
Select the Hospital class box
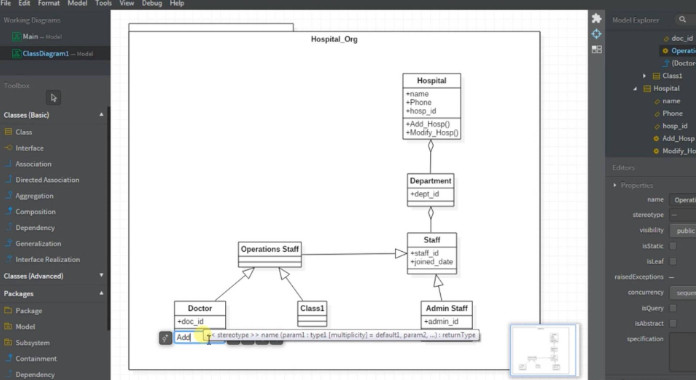(x=431, y=107)
